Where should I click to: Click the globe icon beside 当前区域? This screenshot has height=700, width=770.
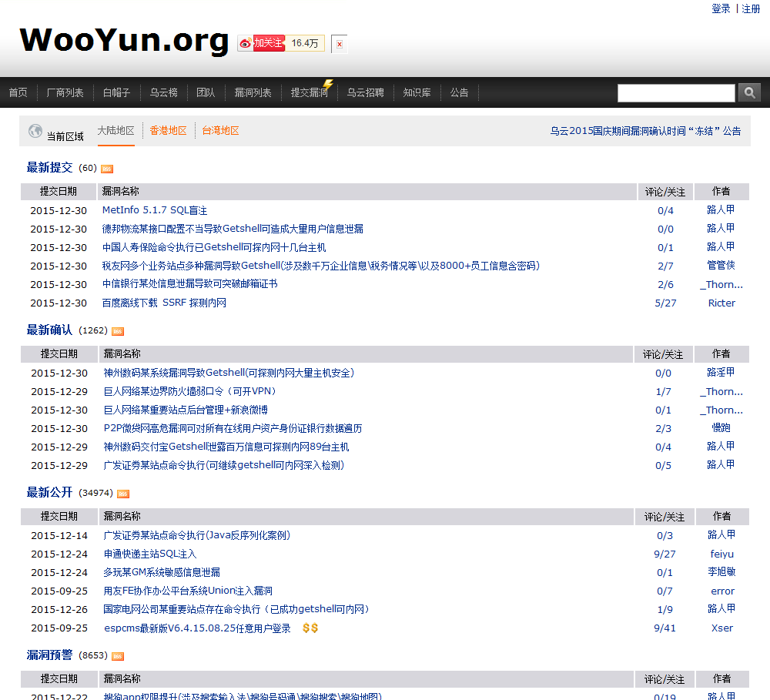point(35,131)
